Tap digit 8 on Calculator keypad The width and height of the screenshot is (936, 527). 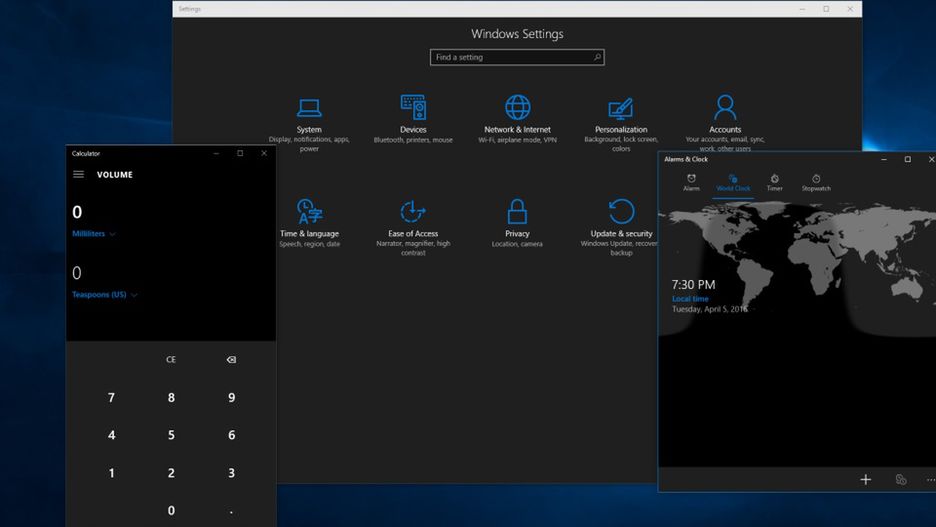coord(171,397)
